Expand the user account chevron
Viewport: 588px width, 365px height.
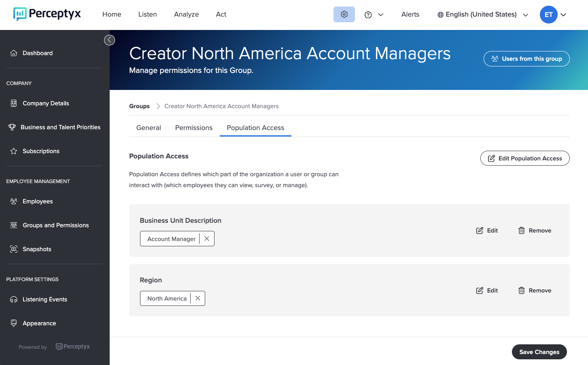tap(563, 15)
